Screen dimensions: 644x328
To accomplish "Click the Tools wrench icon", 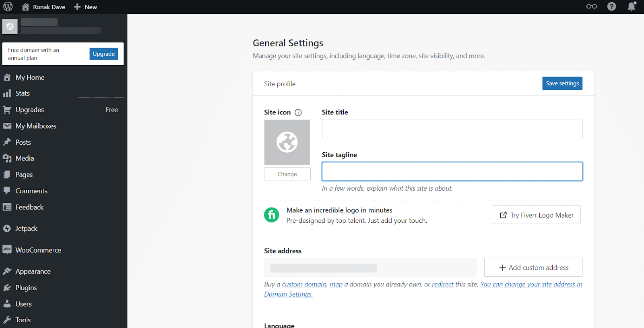I will coord(7,320).
